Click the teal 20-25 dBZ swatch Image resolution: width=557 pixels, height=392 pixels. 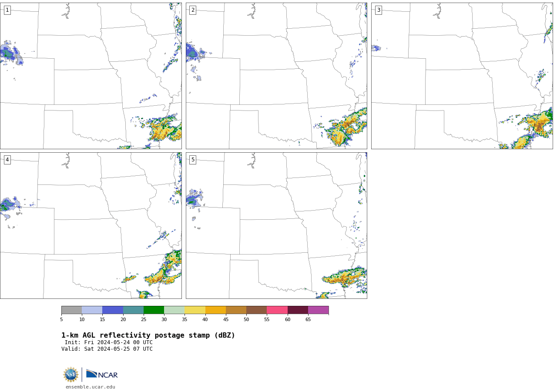pos(133,310)
